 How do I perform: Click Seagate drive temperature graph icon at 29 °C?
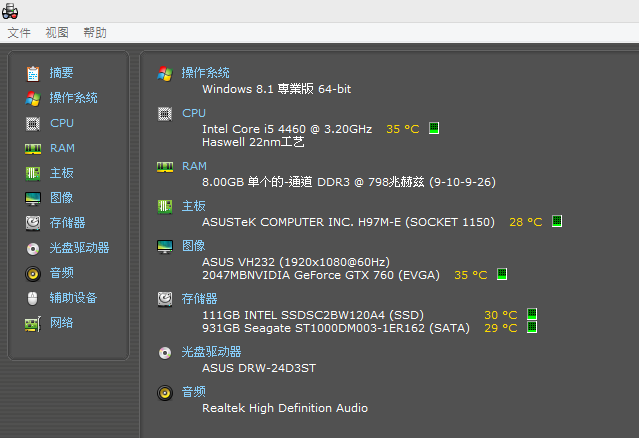(x=532, y=327)
